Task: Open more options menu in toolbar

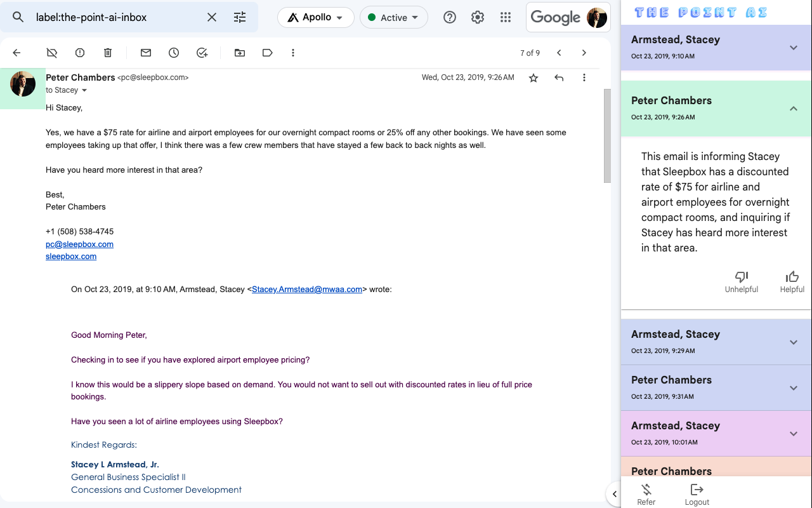Action: [293, 53]
